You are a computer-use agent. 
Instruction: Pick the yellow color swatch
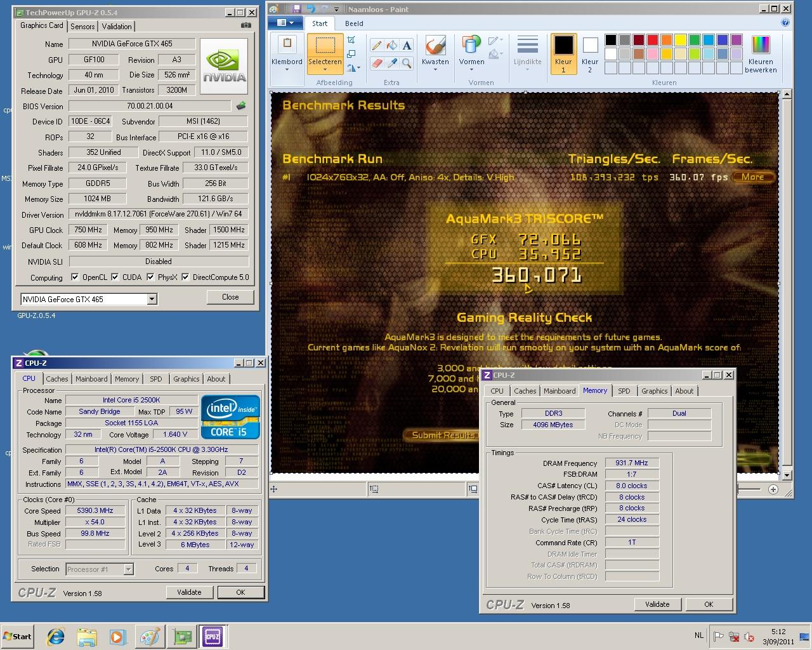(x=681, y=40)
